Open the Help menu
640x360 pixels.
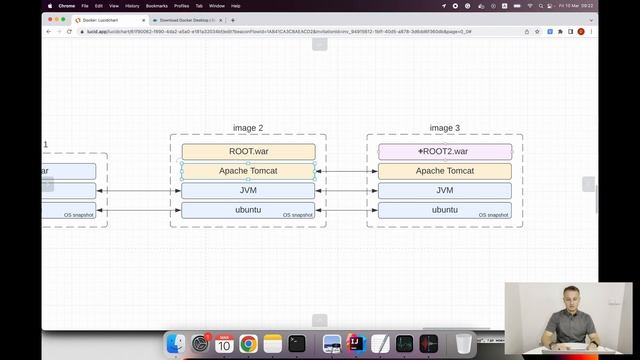click(236, 6)
